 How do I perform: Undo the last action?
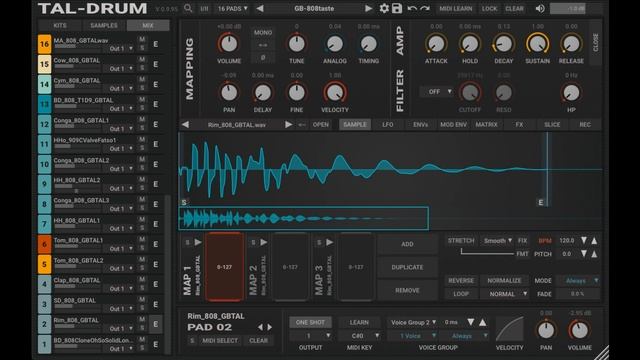pyautogui.click(x=412, y=8)
